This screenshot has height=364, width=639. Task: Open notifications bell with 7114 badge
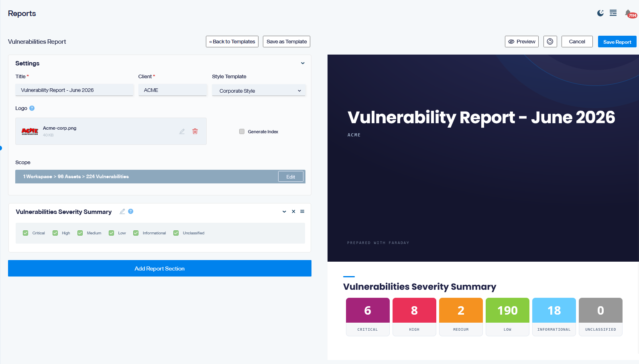point(629,14)
